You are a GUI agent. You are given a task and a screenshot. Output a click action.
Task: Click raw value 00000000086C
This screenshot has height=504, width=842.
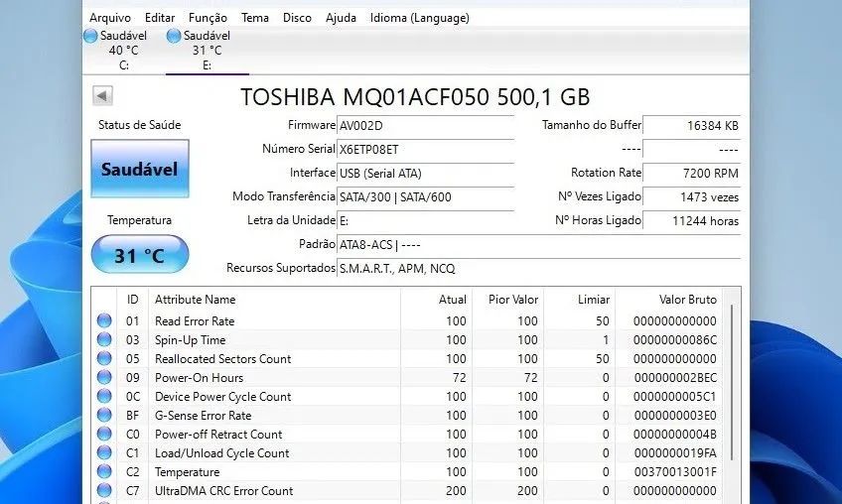[675, 339]
